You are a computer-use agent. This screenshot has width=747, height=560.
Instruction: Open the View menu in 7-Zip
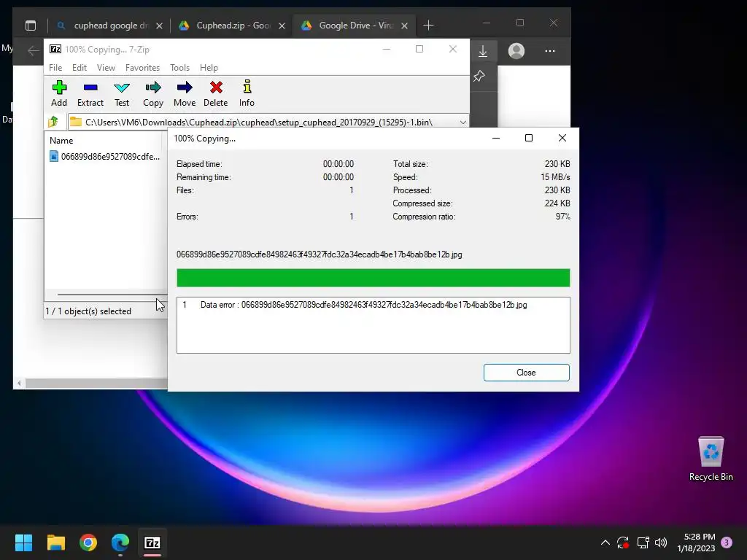click(106, 68)
